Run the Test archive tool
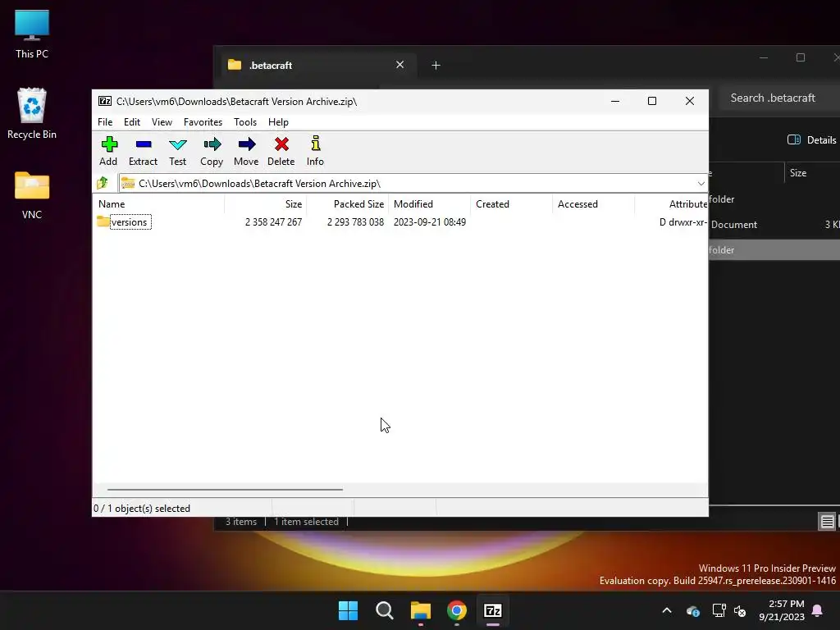Image resolution: width=840 pixels, height=630 pixels. pyautogui.click(x=177, y=152)
